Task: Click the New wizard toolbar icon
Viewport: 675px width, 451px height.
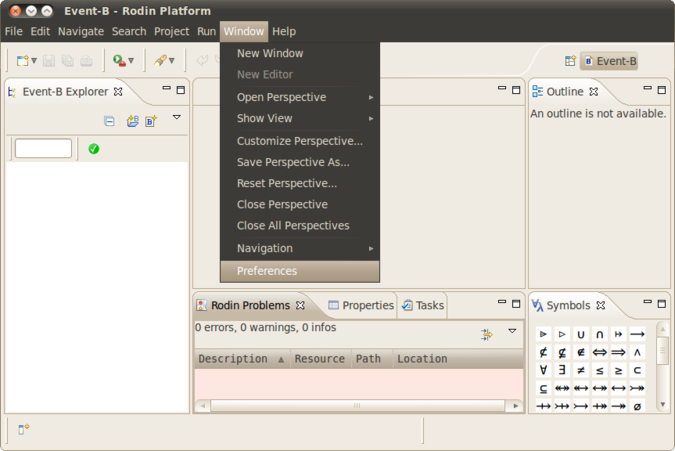Action: 22,61
